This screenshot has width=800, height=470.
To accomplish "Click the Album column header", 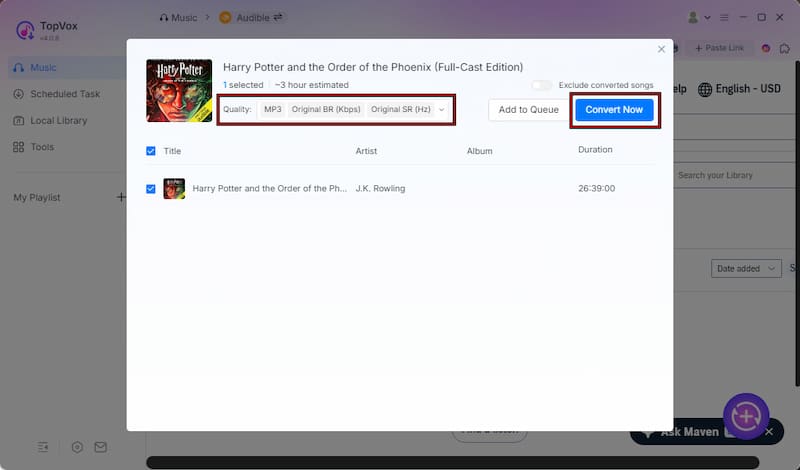I will [480, 151].
